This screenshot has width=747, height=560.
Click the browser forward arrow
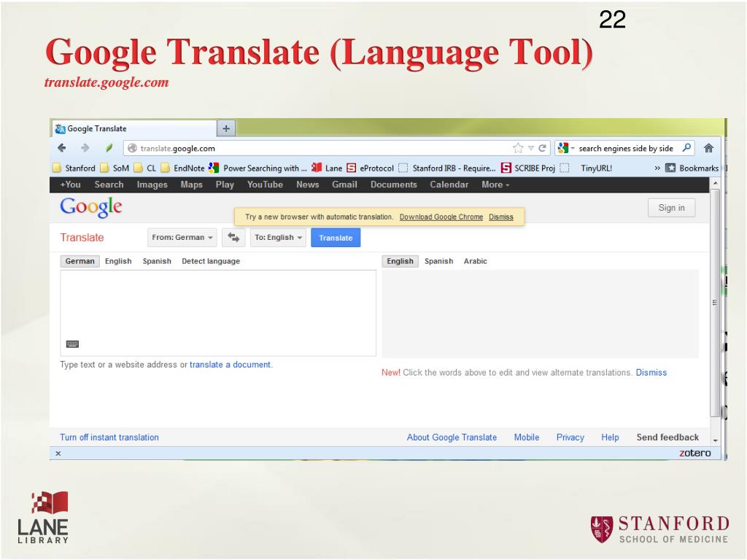pyautogui.click(x=85, y=148)
